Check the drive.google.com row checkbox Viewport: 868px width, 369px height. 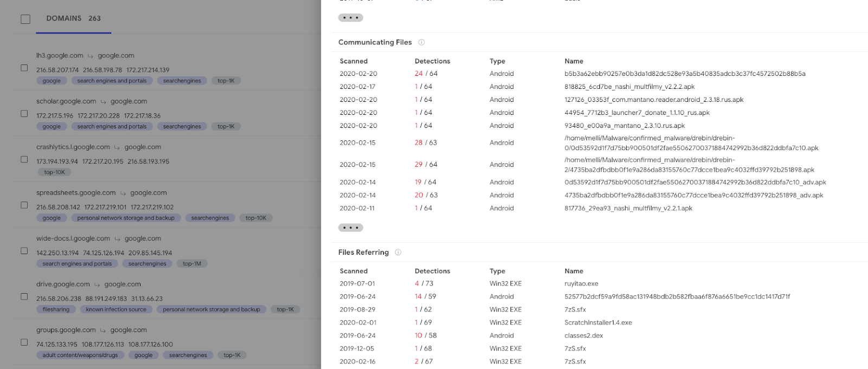[x=24, y=296]
